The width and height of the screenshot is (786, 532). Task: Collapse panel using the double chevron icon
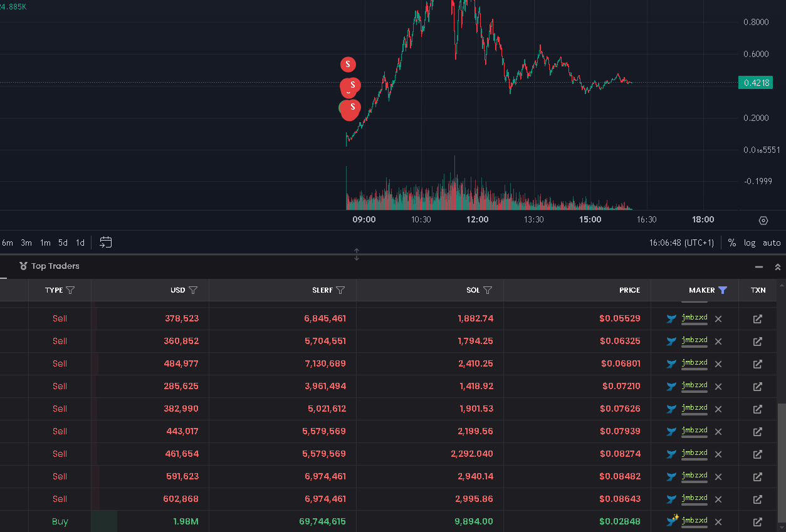[x=777, y=267]
